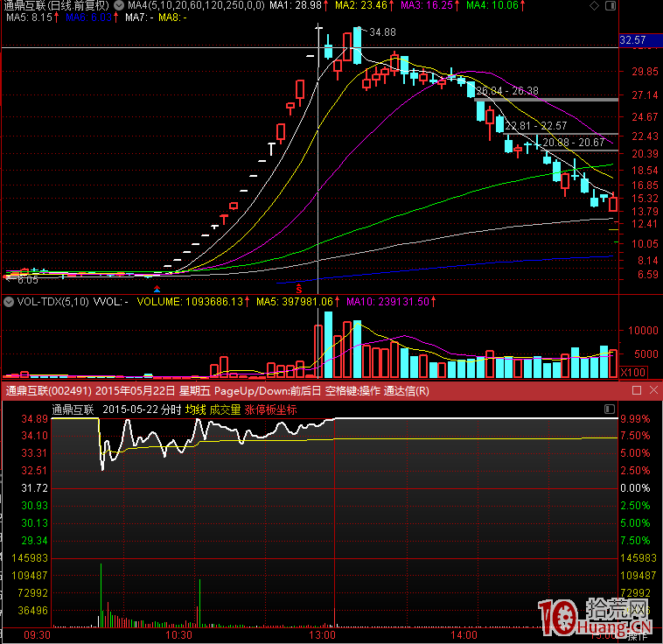Viewport: 663px width, 644px height.
Task: Click the blue up-arrow marker below K-line
Action: 157,289
